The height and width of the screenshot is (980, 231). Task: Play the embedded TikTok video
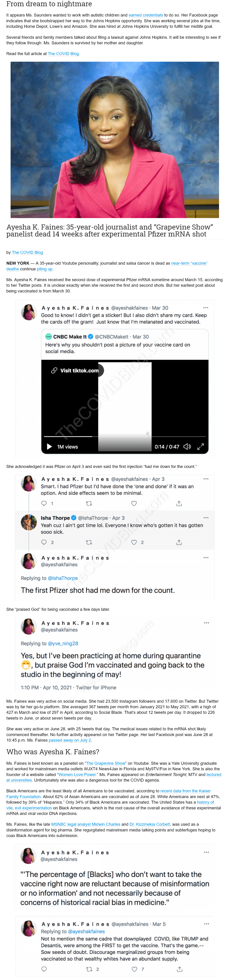click(50, 446)
